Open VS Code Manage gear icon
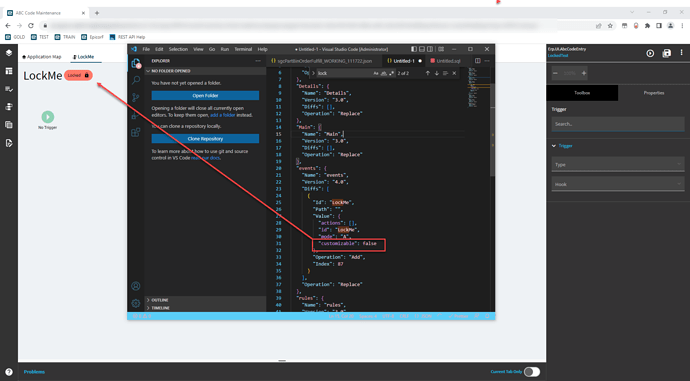 [136, 303]
